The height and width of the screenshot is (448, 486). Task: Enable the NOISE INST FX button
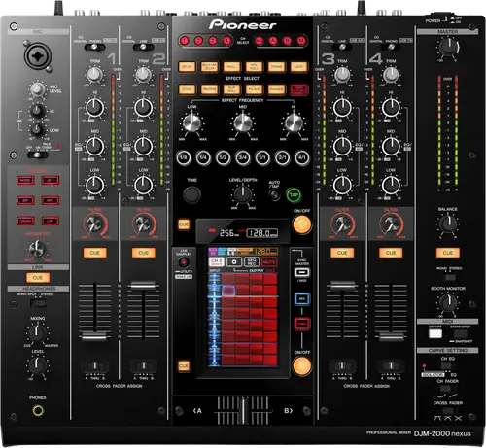tap(25, 180)
